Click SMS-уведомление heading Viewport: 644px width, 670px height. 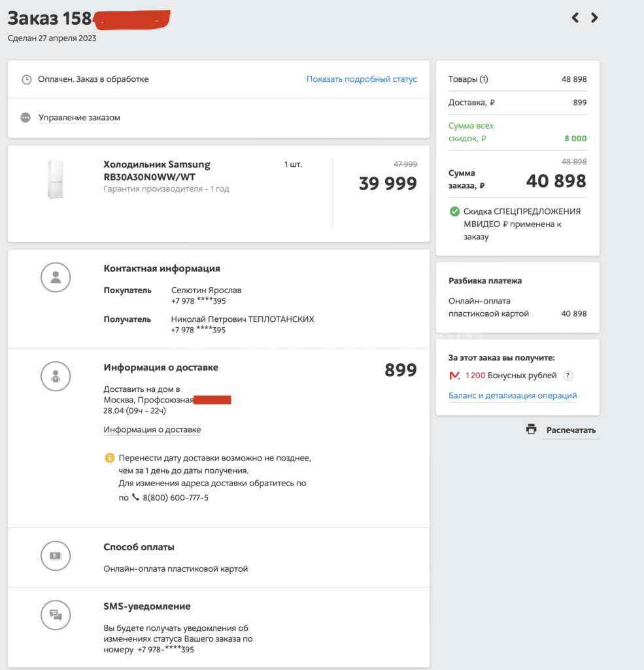coord(147,607)
